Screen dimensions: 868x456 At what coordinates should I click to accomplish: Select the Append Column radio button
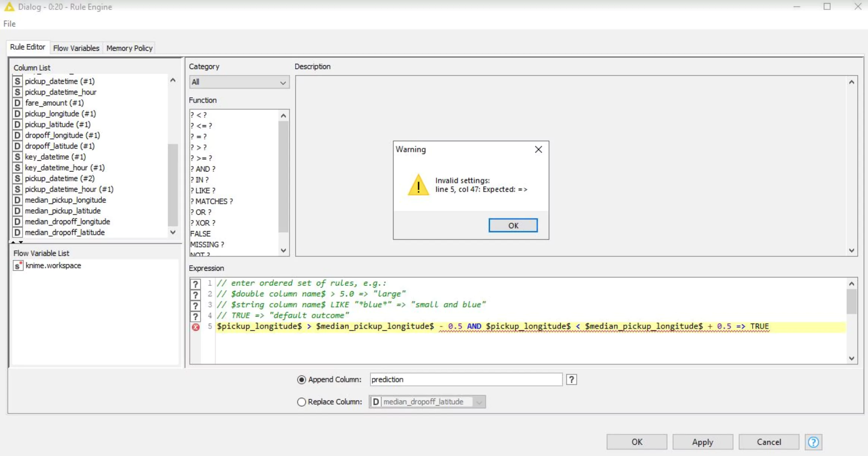(301, 380)
